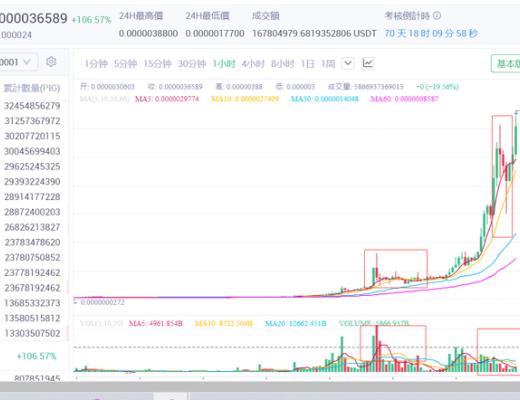This screenshot has height=400, width=520.
Task: Click the green basic version button
Action: [x=506, y=63]
